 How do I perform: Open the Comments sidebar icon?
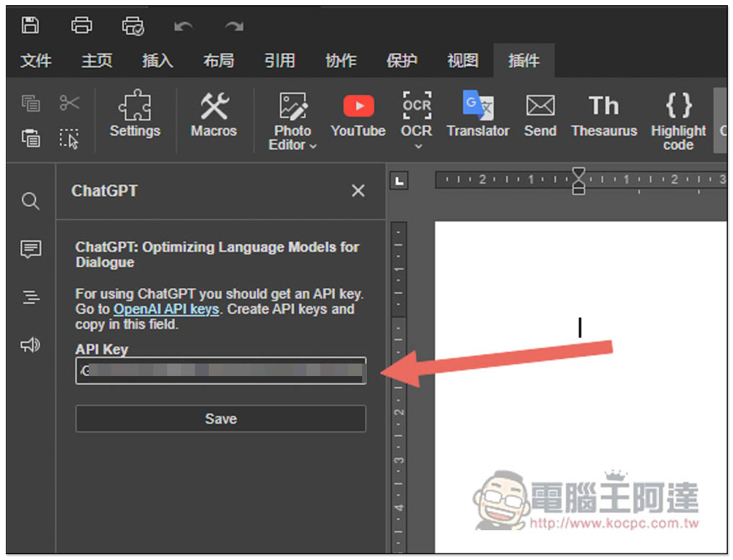coord(31,249)
